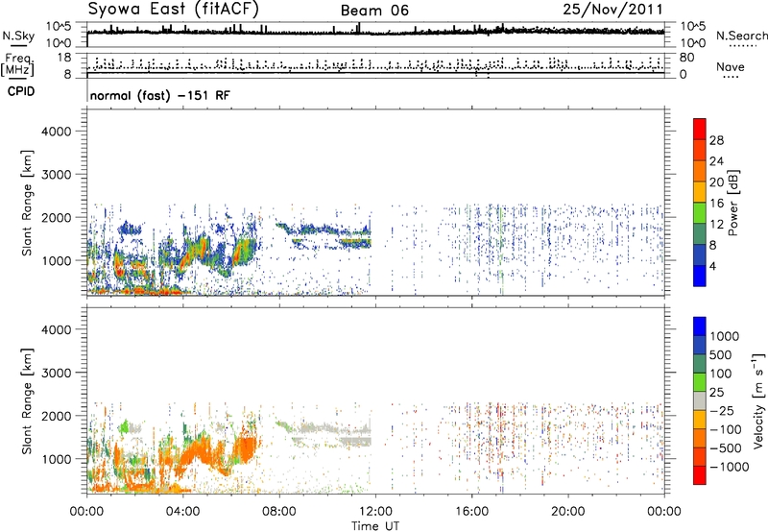
Task: Select the 4000 tick on power panel axis
Action: coord(57,132)
